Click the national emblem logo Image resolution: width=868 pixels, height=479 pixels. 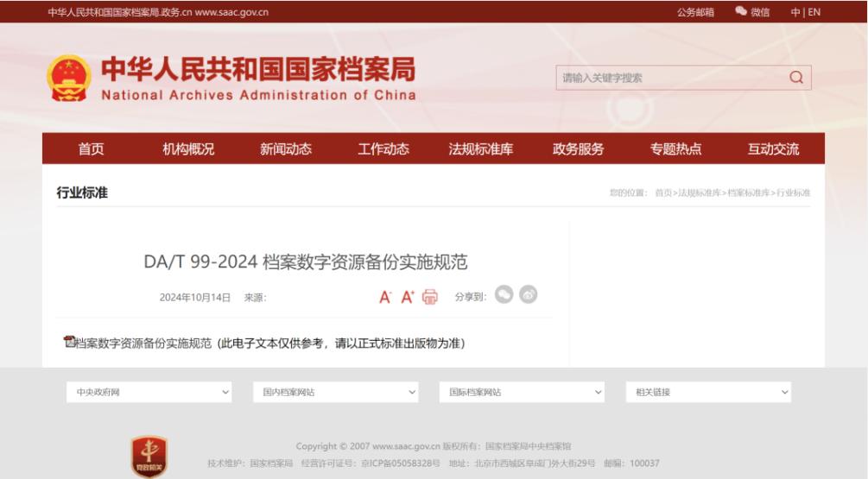(x=67, y=79)
